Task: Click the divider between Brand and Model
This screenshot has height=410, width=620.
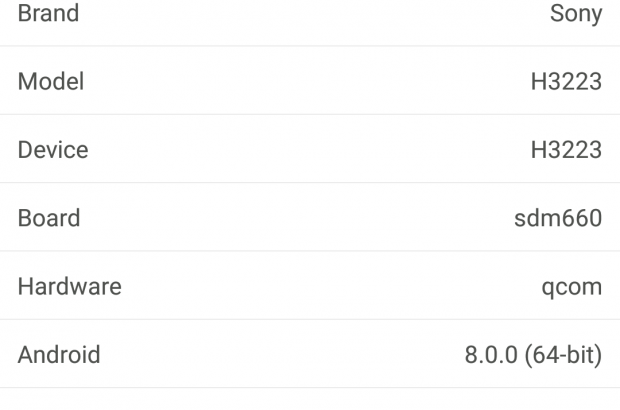Action: (310, 46)
